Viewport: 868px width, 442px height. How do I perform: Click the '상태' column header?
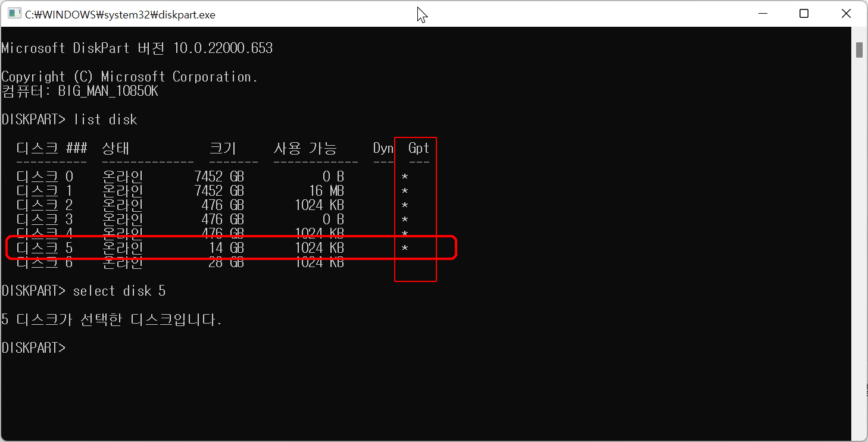[x=115, y=148]
